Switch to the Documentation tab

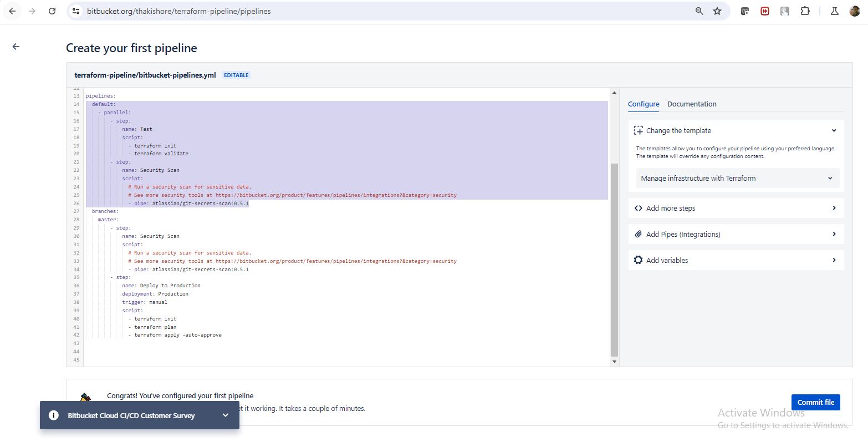pyautogui.click(x=691, y=104)
